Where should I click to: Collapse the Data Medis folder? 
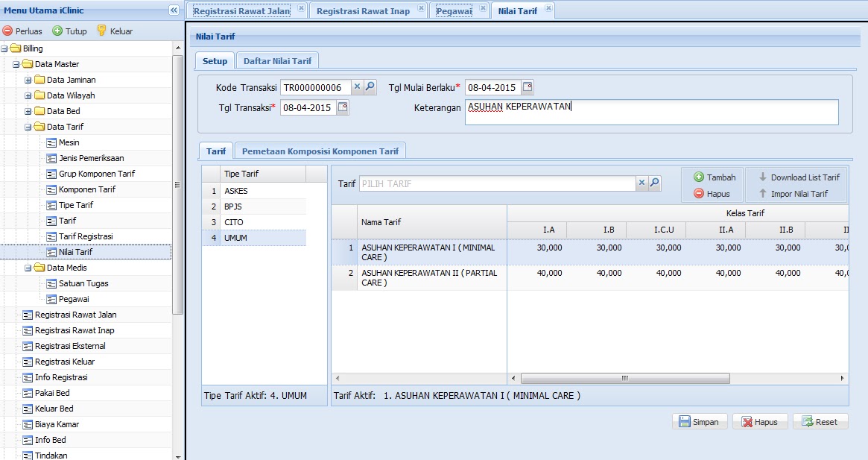(x=28, y=268)
